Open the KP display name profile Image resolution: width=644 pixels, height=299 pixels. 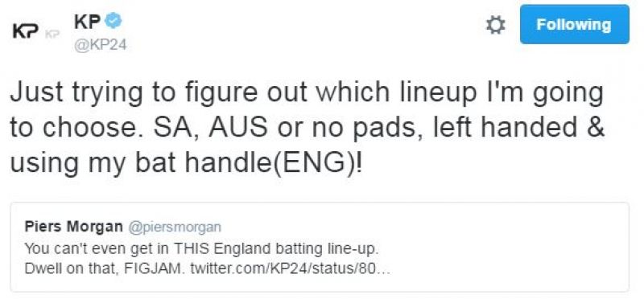pos(87,21)
